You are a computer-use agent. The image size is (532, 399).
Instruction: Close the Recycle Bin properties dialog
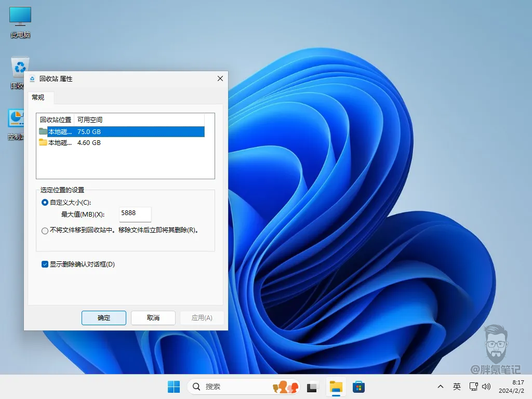(x=220, y=79)
